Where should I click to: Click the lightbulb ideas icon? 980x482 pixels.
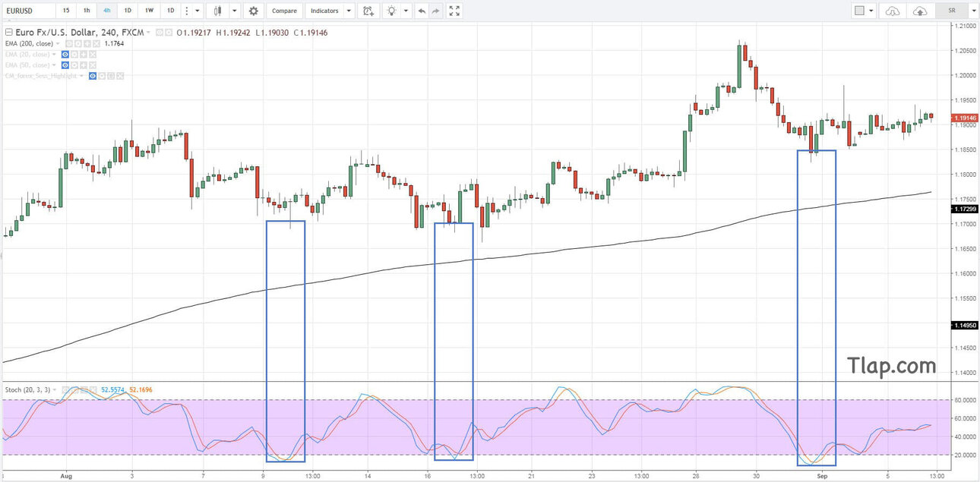[x=391, y=11]
